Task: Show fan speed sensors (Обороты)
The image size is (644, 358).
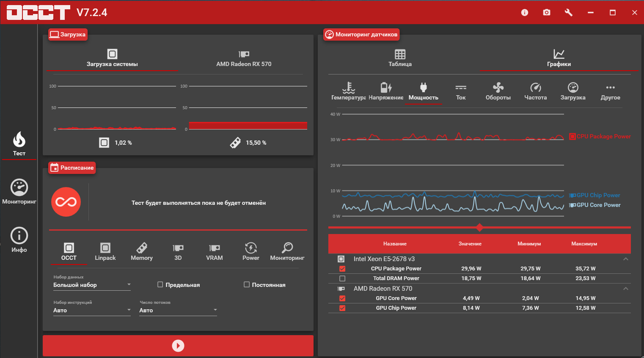Action: [x=498, y=91]
